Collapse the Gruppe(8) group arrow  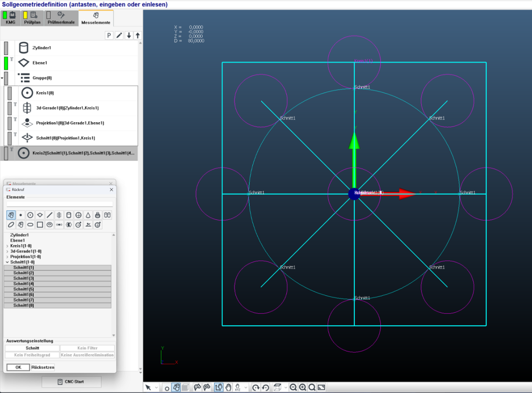click(2, 78)
